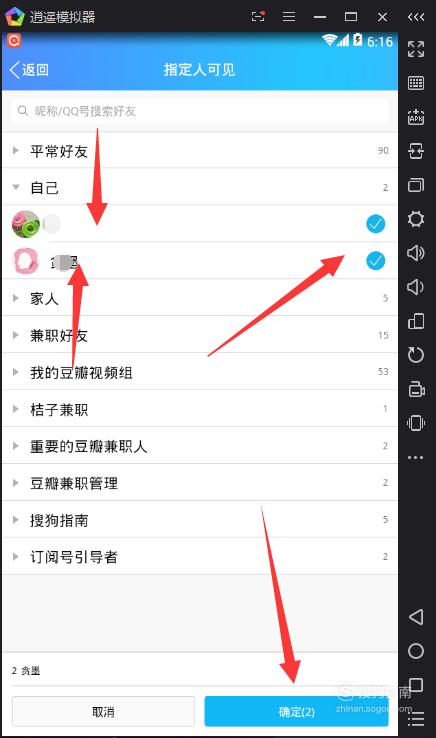Expand the 我的豆瓣视频组 group
The image size is (436, 738).
click(x=200, y=372)
